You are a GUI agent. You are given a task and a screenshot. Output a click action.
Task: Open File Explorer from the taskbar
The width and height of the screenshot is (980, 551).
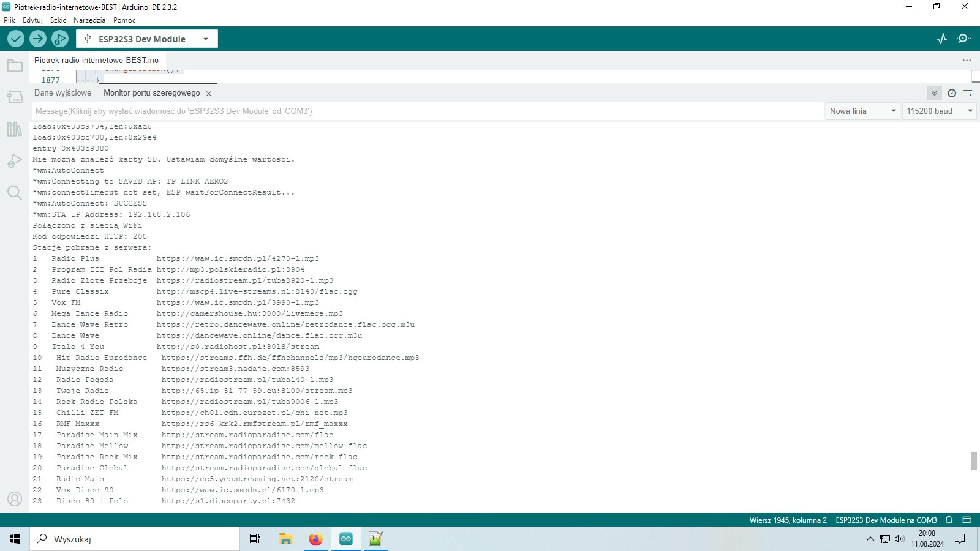(285, 539)
